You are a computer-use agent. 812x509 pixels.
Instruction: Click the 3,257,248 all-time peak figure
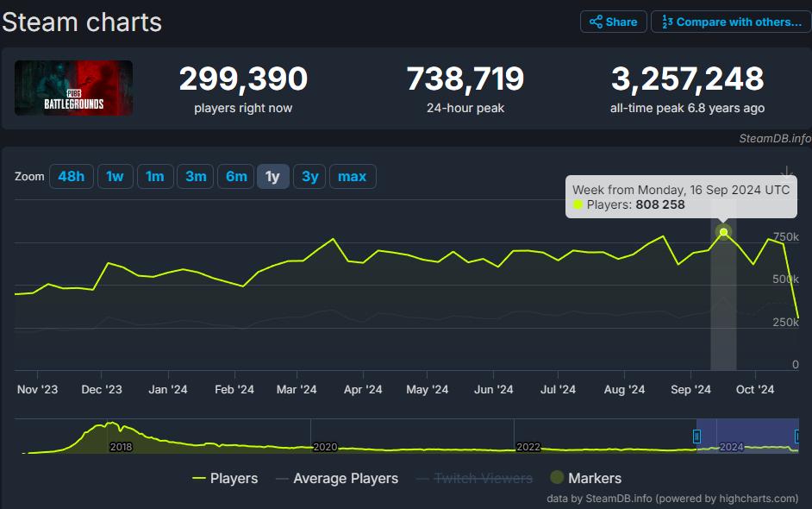[x=688, y=79]
